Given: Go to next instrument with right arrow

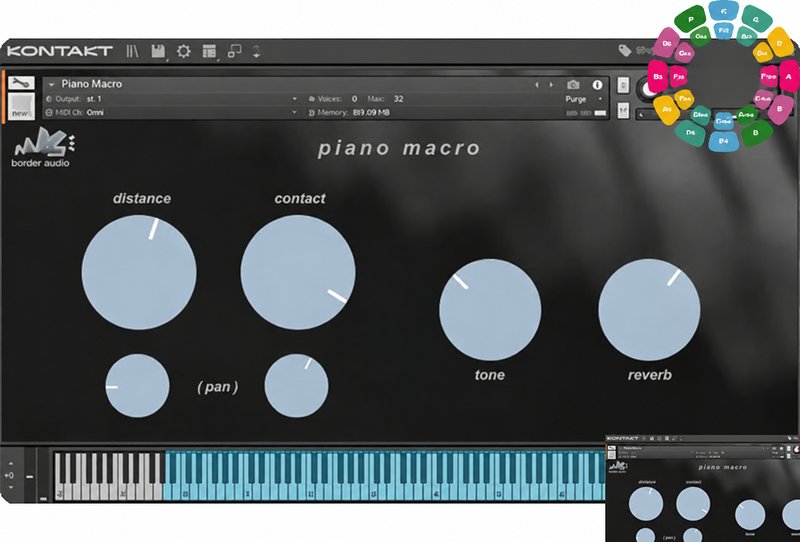Looking at the screenshot, I should [551, 85].
